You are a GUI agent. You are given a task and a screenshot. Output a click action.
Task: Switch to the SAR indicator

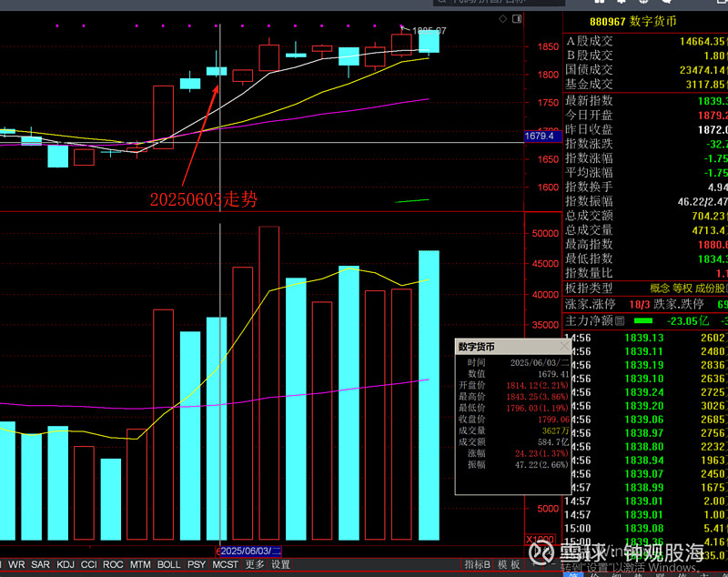pyautogui.click(x=40, y=564)
